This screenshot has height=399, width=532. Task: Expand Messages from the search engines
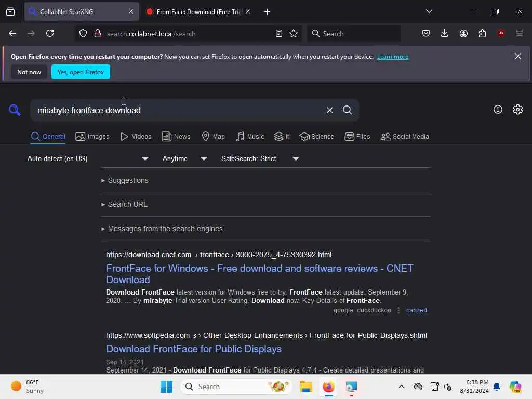(x=162, y=229)
